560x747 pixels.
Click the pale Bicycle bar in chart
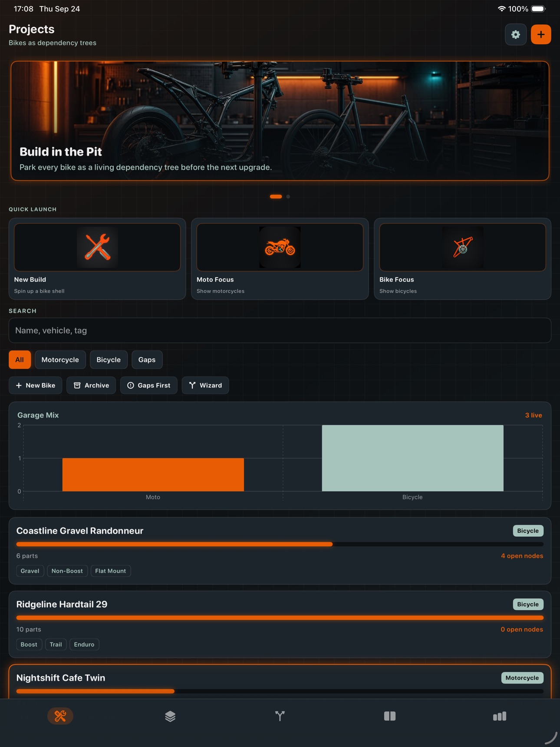click(x=412, y=458)
